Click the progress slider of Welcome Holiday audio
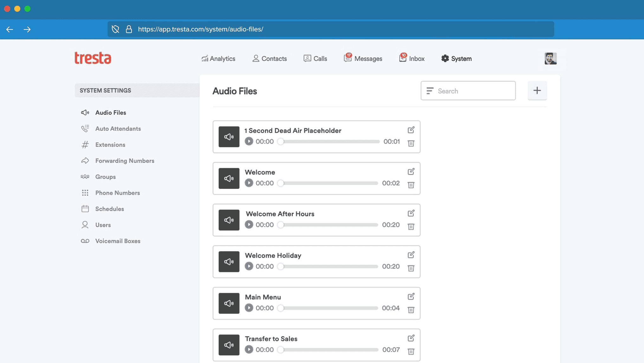This screenshot has height=363, width=644. 328,266
